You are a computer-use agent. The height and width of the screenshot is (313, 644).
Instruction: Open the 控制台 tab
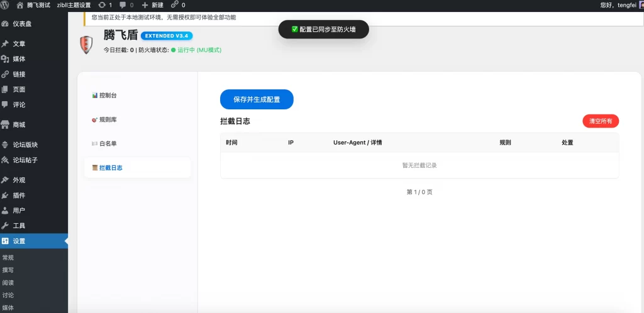pos(138,95)
